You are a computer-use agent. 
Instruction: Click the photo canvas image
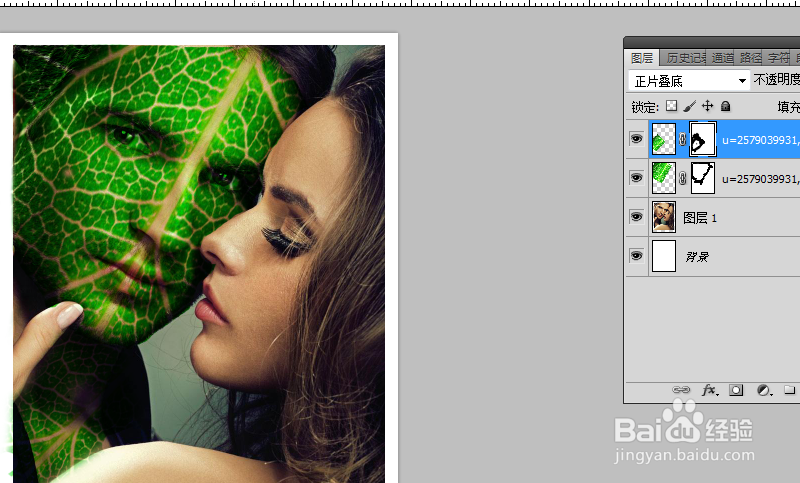pyautogui.click(x=199, y=264)
